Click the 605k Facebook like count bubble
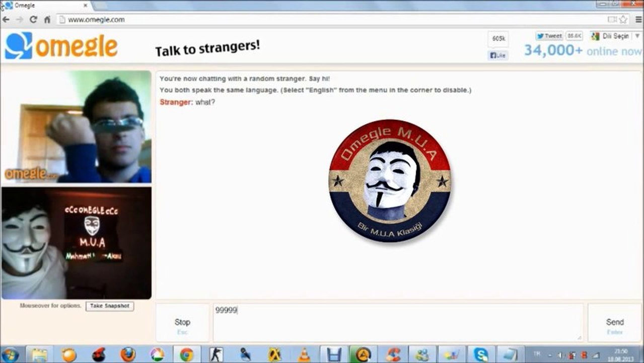Screen dimensions: 644x363 click(498, 39)
